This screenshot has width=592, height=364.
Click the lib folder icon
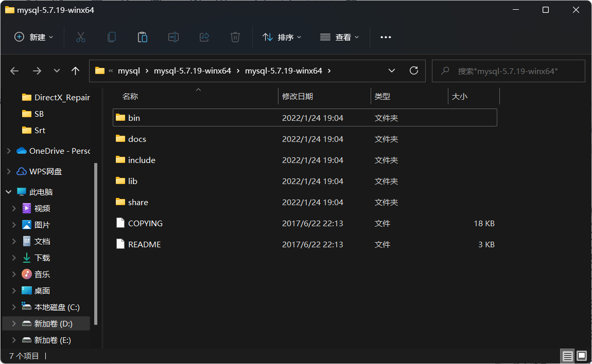coord(120,180)
